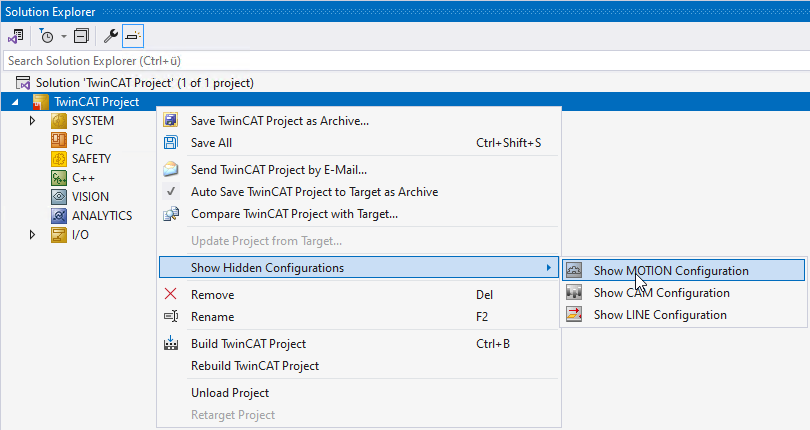Click the Pending Changes Filter clock icon

(x=46, y=36)
